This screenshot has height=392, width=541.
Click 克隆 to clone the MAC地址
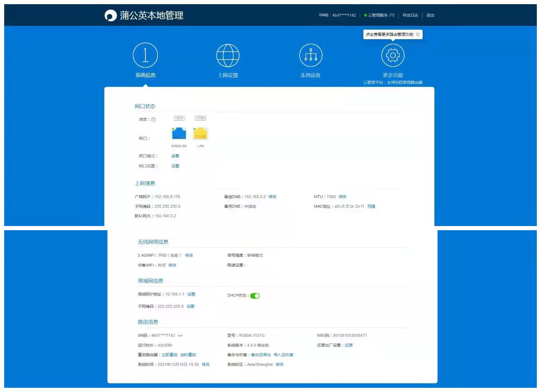371,206
